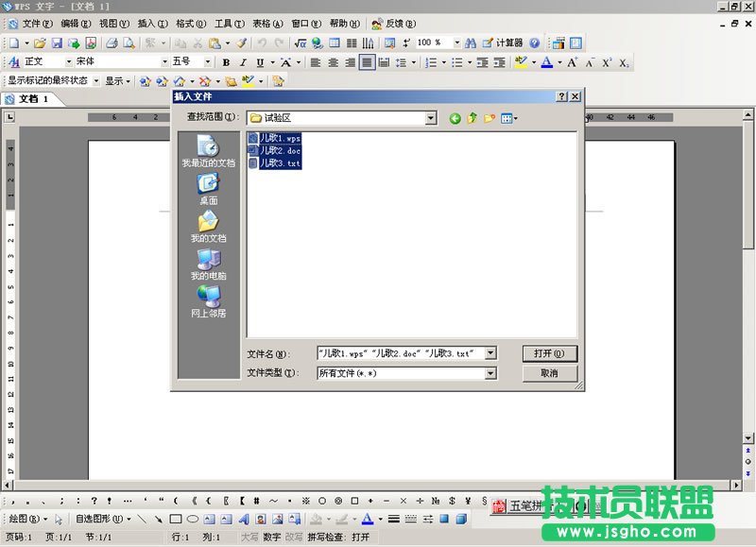The width and height of the screenshot is (756, 547).
Task: Switch to the 文档 1 tab
Action: 33,99
